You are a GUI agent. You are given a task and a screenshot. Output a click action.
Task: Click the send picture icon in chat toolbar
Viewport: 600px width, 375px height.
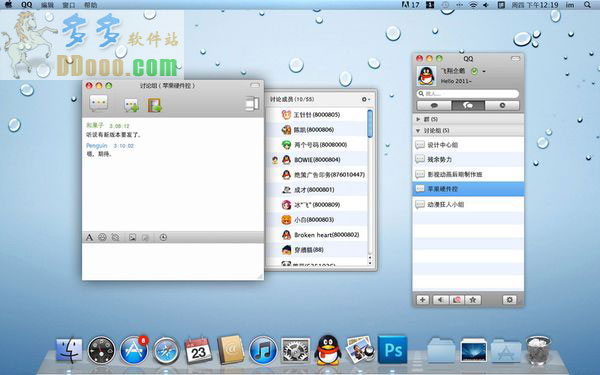[132, 237]
